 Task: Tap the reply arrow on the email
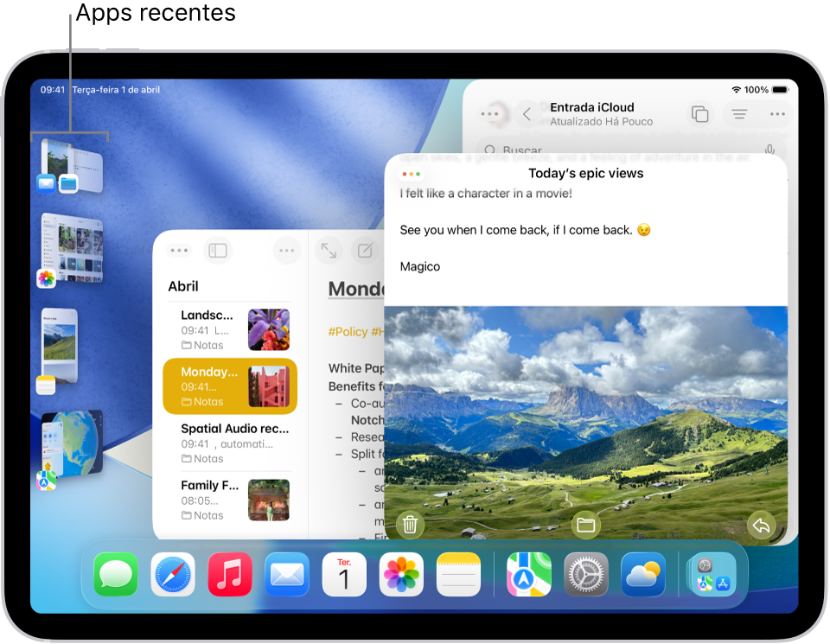[x=761, y=524]
